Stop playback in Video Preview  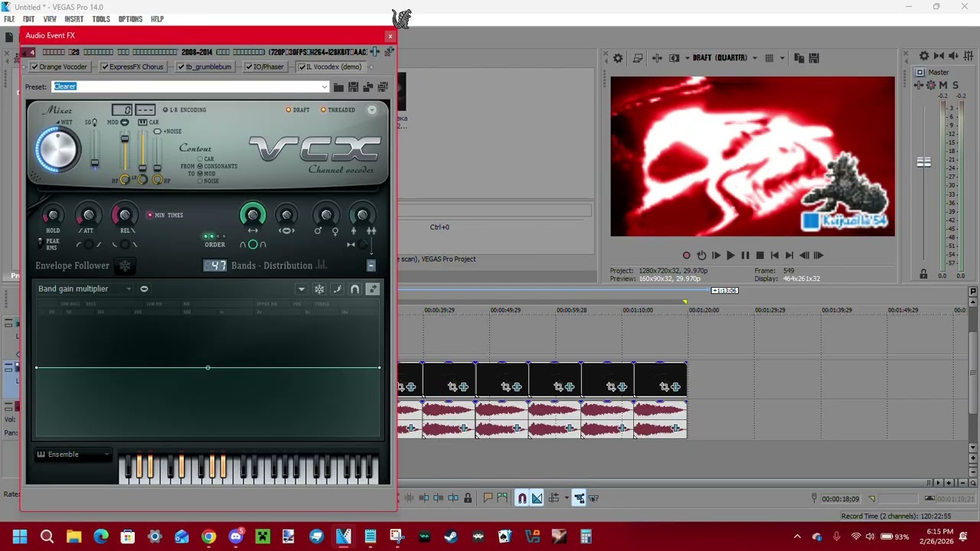coord(759,256)
